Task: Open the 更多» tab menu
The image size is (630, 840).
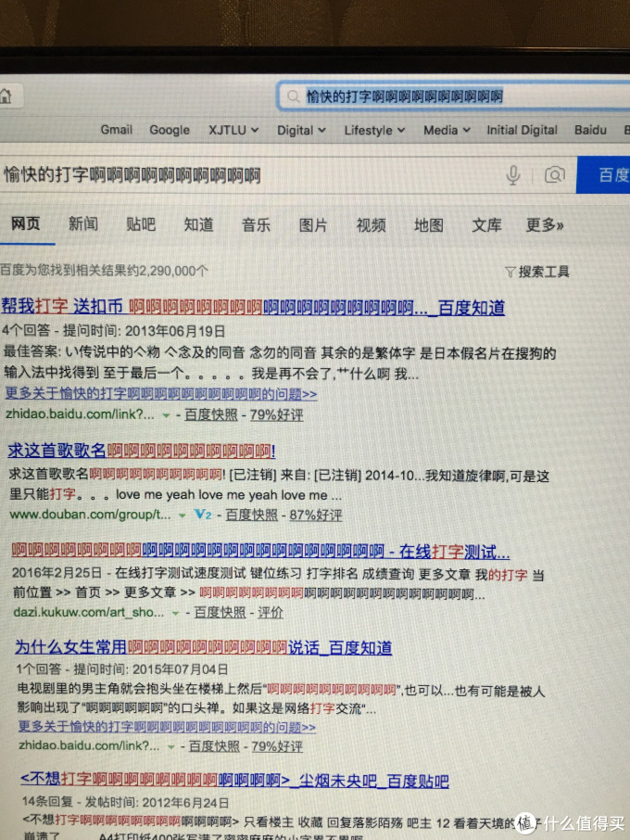Action: [x=545, y=225]
